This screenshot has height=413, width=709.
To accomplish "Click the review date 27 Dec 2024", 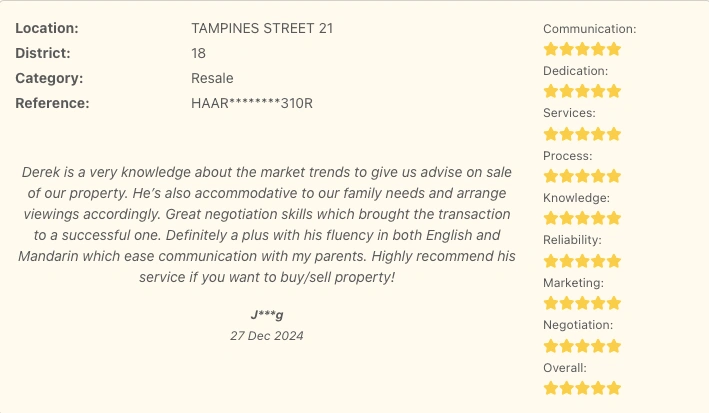I will 266,336.
